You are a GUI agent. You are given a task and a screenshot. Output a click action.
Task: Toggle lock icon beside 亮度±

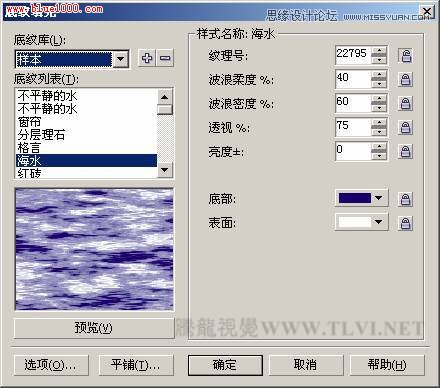405,152
